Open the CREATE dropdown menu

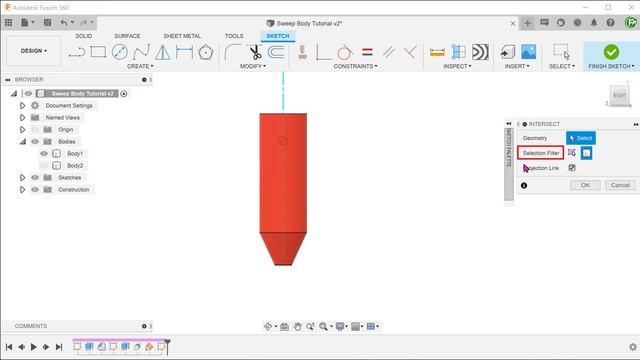(x=140, y=66)
